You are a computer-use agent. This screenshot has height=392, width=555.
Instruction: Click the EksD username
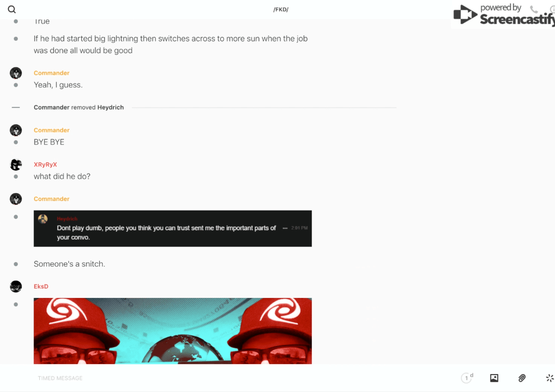click(41, 286)
